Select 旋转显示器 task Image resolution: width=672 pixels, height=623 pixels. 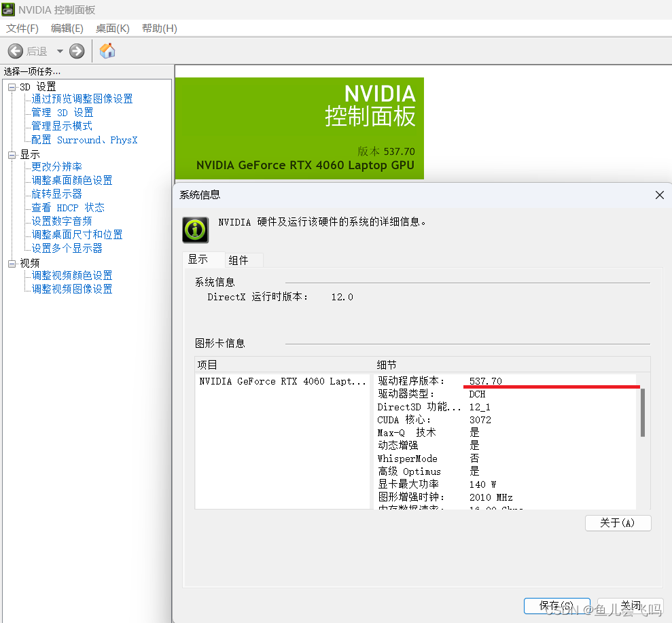click(56, 194)
